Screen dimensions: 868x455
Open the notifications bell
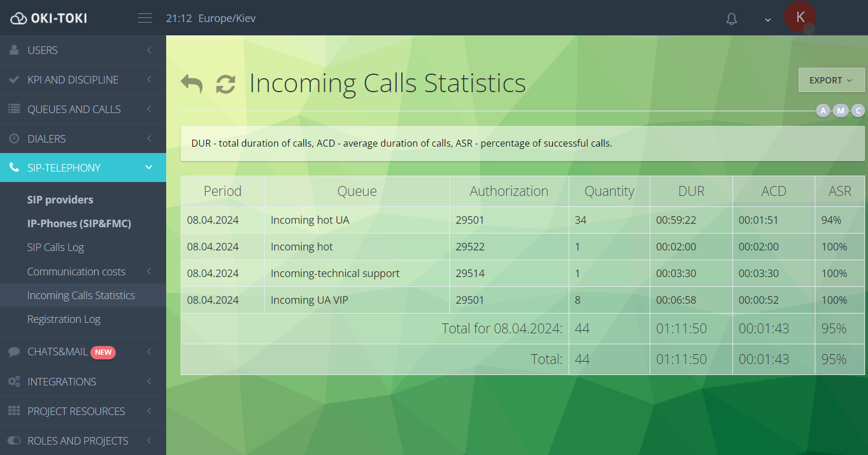(731, 19)
